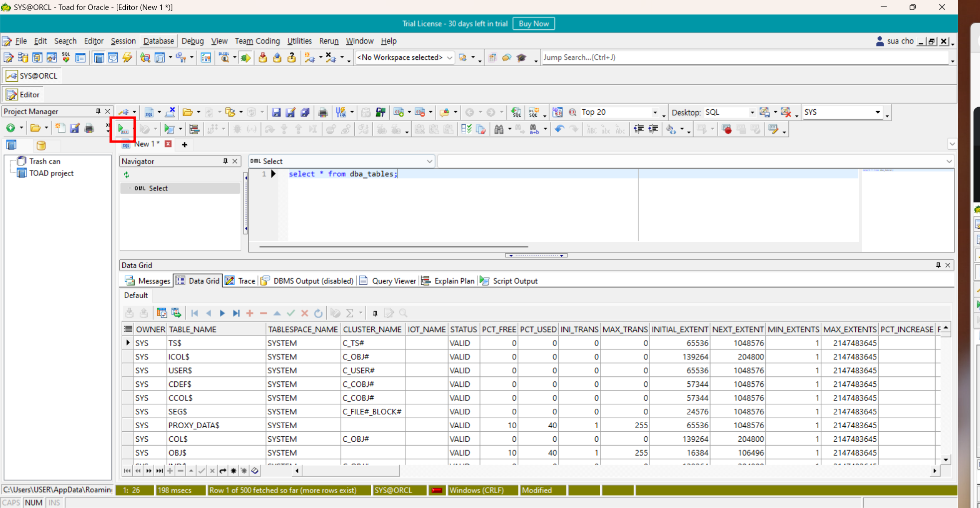Toggle the Data Grid panel pin
The height and width of the screenshot is (508, 980).
(x=938, y=265)
